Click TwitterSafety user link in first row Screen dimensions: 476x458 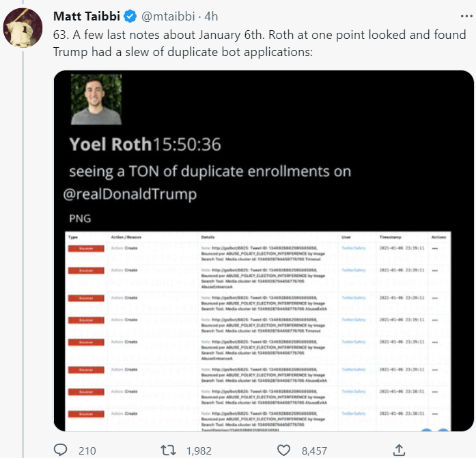click(x=353, y=249)
